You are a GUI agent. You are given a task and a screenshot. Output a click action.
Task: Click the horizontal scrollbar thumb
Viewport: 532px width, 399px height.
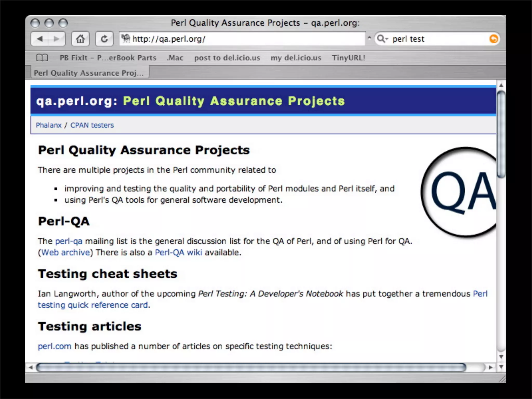pyautogui.click(x=251, y=367)
